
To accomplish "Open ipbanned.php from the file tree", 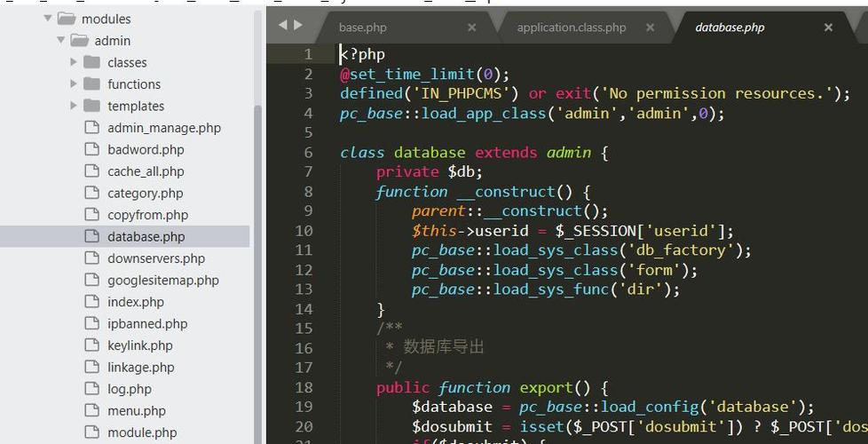I will click(147, 324).
